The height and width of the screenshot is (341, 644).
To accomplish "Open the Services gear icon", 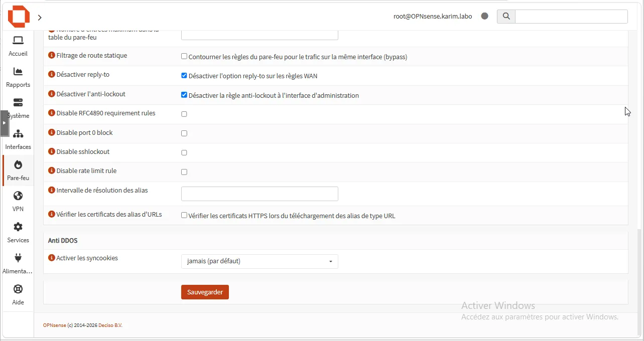I will [x=18, y=227].
